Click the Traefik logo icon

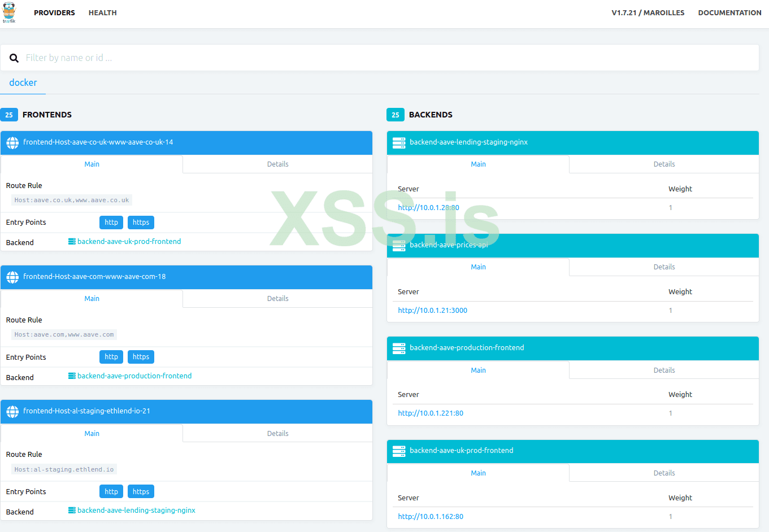[9, 12]
